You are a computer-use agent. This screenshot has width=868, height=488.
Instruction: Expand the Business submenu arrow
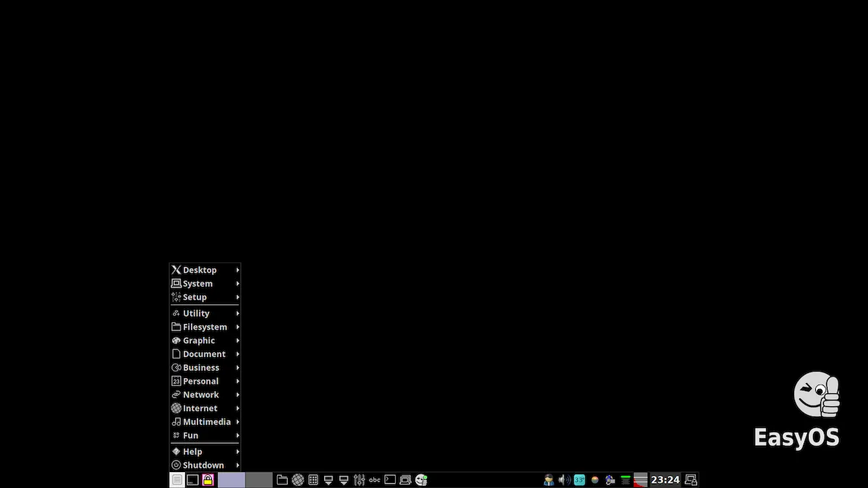click(237, 367)
